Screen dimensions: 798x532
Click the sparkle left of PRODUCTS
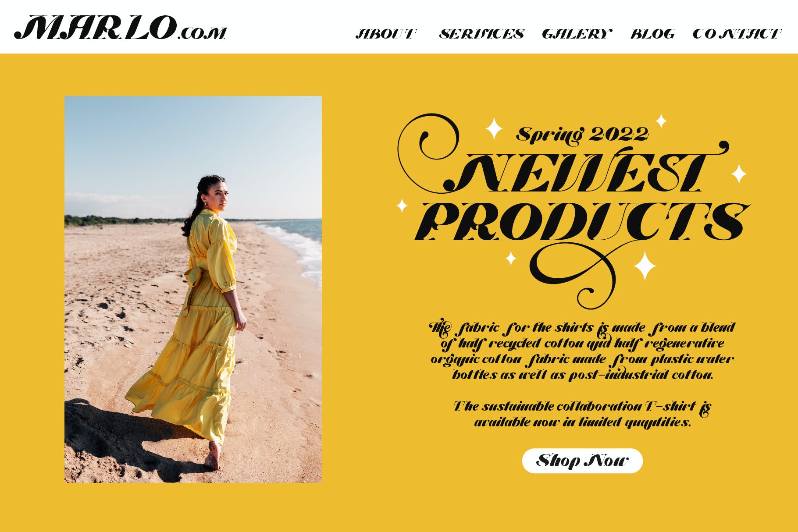(x=402, y=206)
